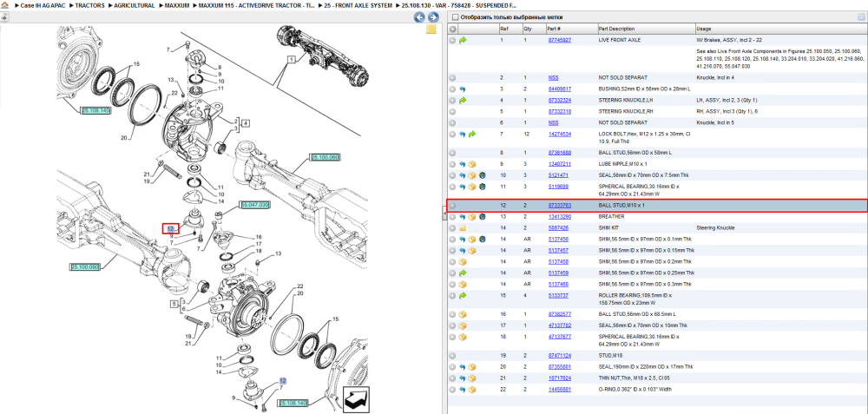Open part number 87333763 link

(x=559, y=206)
